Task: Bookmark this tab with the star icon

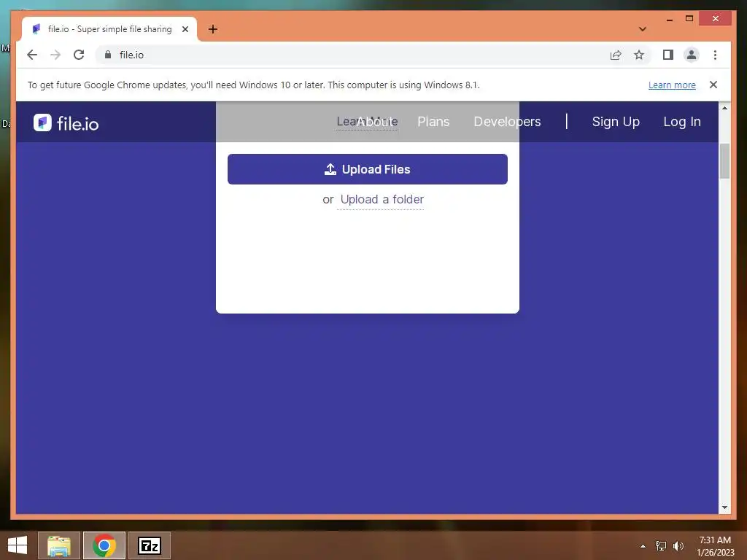Action: [x=639, y=55]
